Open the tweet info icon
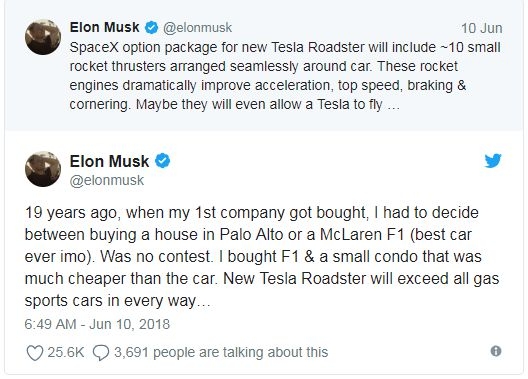 496,351
